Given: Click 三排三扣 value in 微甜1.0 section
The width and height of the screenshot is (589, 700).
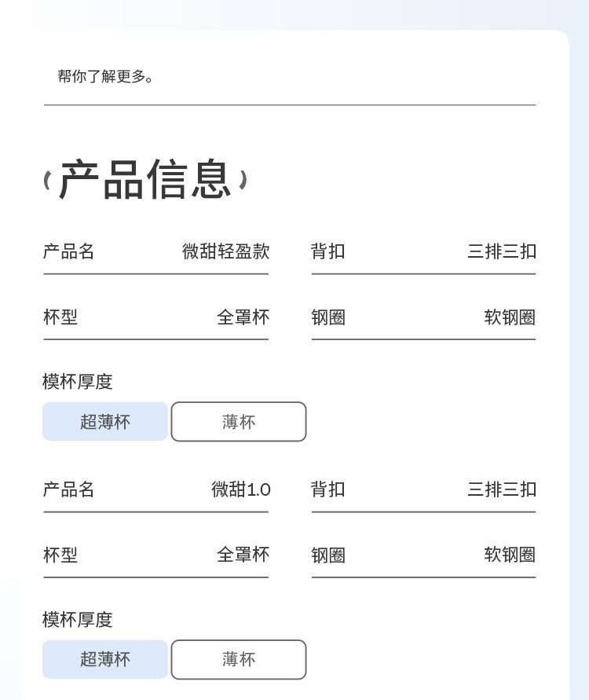Looking at the screenshot, I should point(502,489).
